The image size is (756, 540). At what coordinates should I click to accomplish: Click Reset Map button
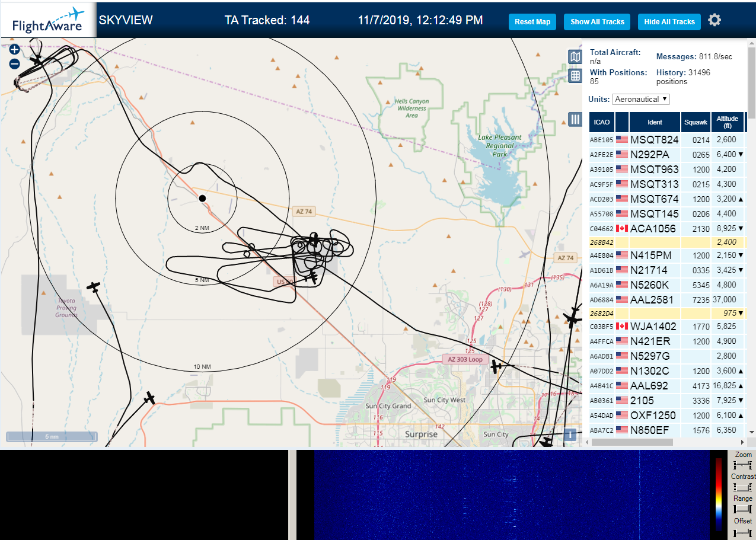(x=532, y=21)
